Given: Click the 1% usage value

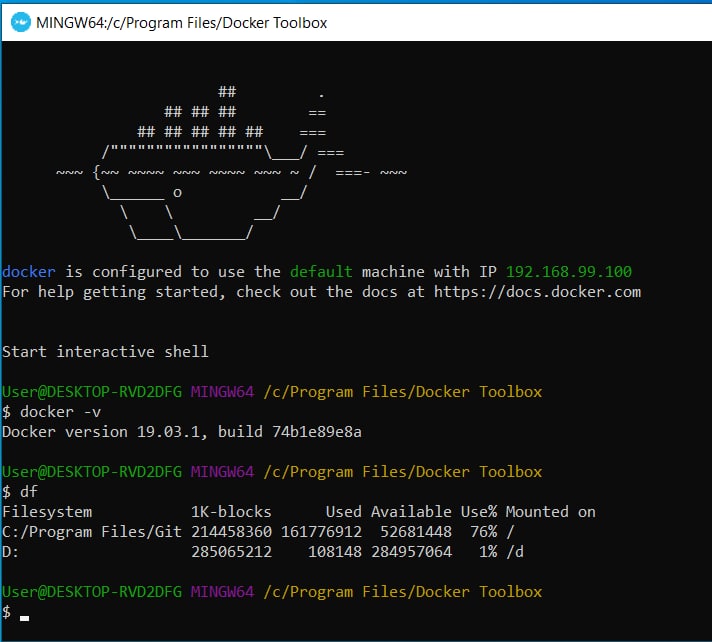Looking at the screenshot, I should tap(488, 552).
